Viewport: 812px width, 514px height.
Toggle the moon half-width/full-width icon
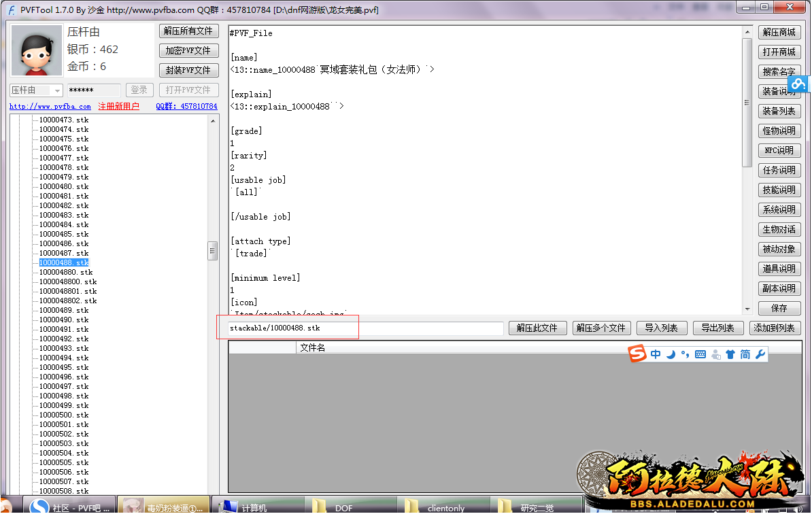pos(671,354)
